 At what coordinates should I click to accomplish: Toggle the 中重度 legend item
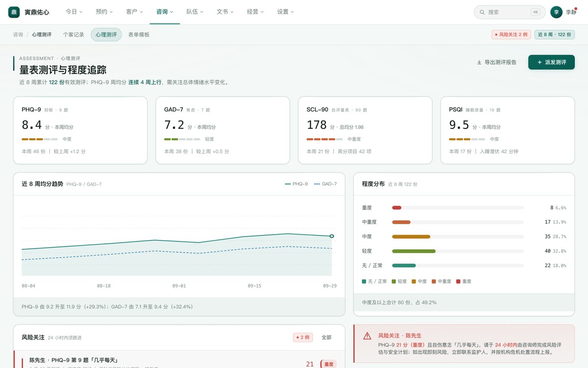coord(441,282)
